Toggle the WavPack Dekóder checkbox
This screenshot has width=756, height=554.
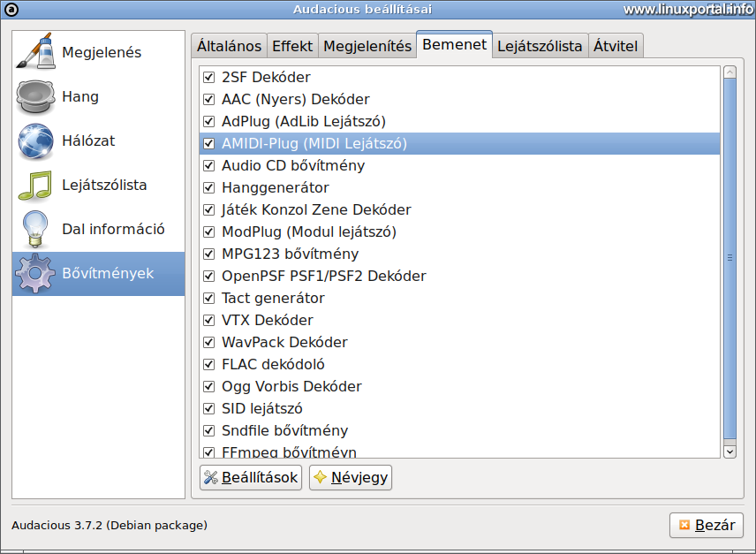(x=208, y=342)
